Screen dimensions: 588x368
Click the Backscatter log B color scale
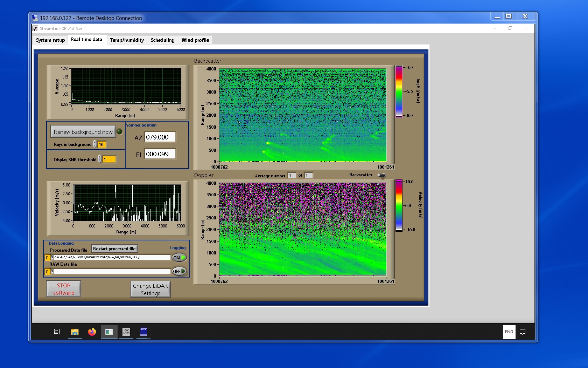click(399, 91)
